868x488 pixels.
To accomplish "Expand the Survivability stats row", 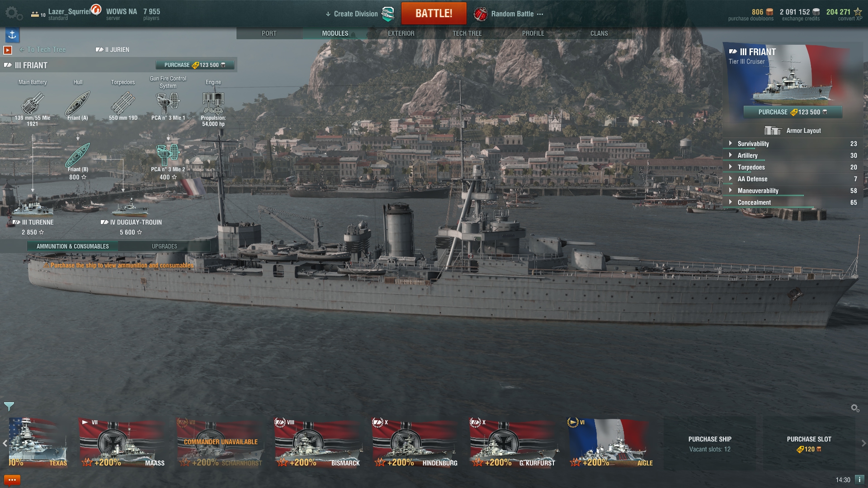I will click(x=793, y=144).
